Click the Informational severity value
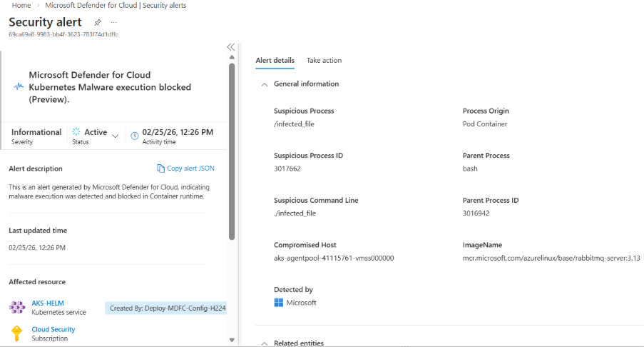 coord(36,132)
